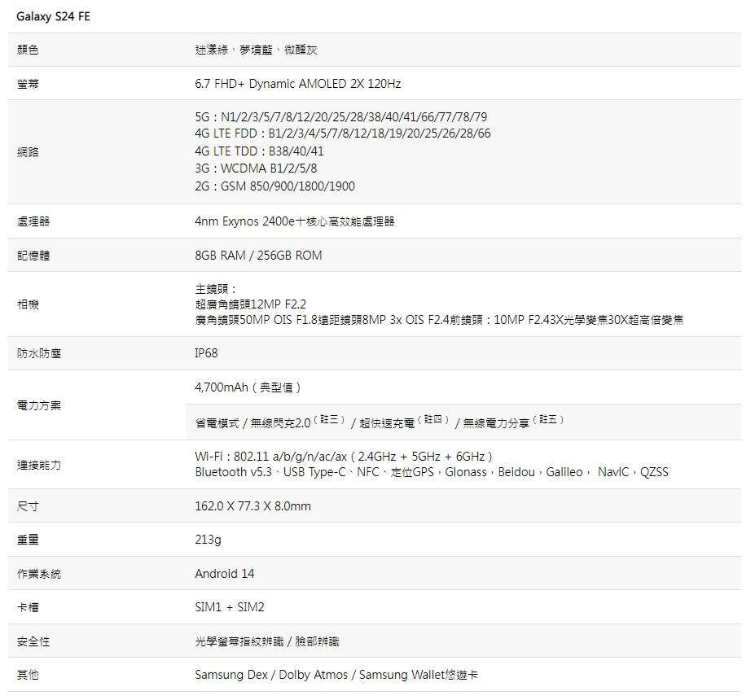
Task: Select the 相機 row label
Action: [28, 304]
